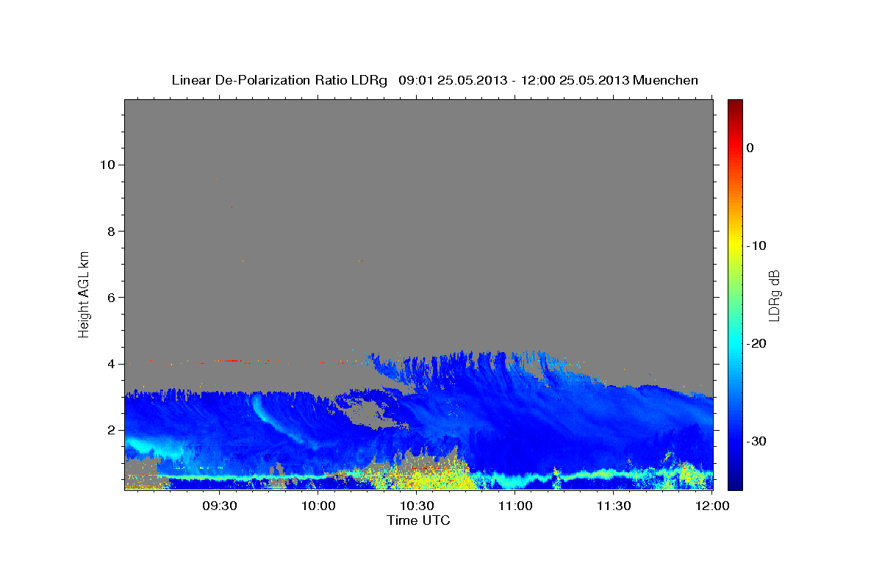Click the start timestamp "09:01 25.05.2013" in the title
This screenshot has height=588, width=882.
pos(453,80)
